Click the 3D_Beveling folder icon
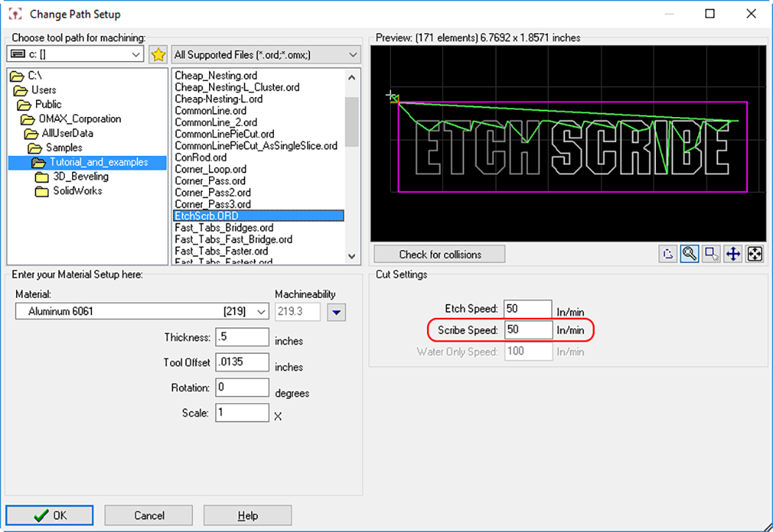This screenshot has width=773, height=532. pyautogui.click(x=41, y=177)
